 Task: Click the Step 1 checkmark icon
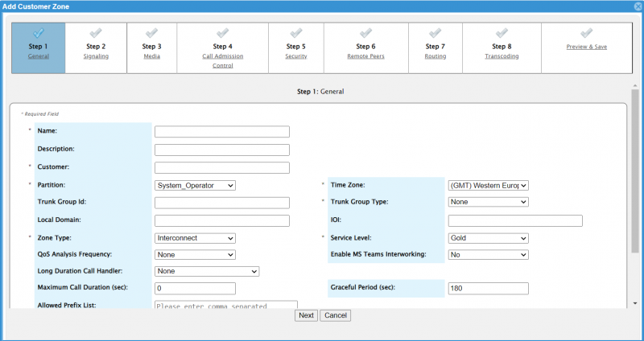coord(39,33)
